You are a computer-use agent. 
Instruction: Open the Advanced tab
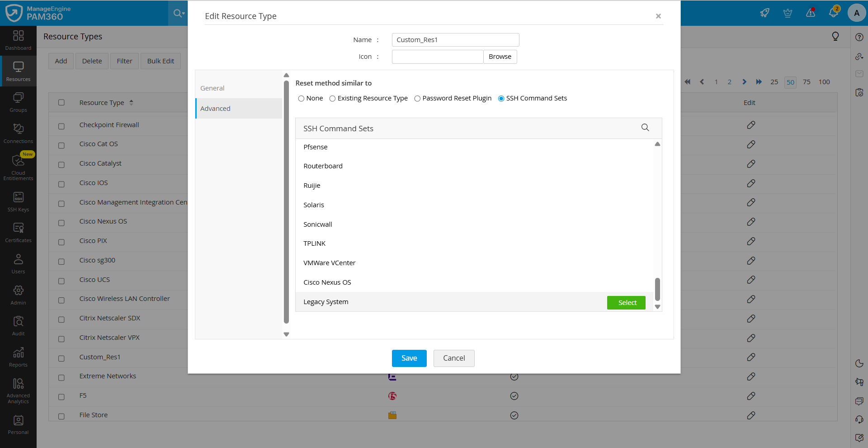click(216, 109)
